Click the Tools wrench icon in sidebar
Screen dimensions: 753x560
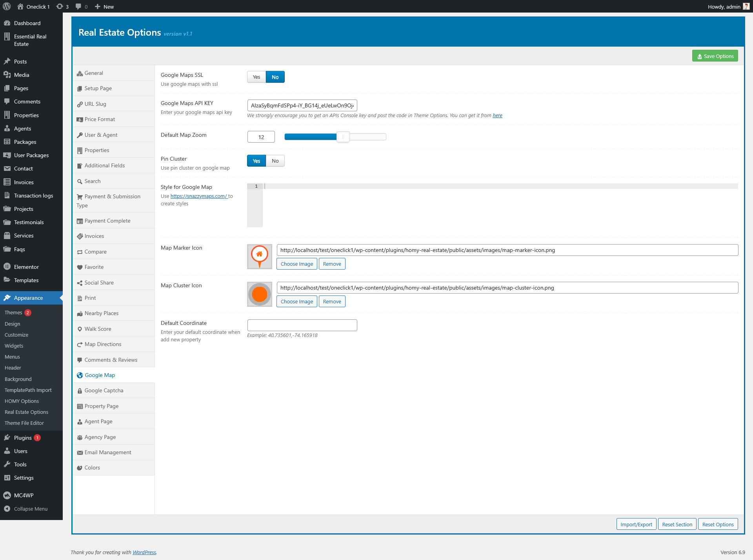tap(7, 464)
